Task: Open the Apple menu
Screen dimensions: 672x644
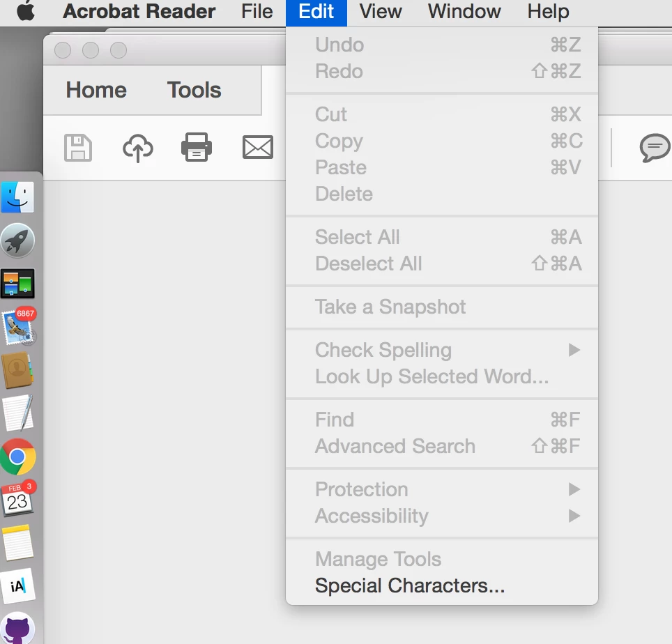Action: coord(26,11)
